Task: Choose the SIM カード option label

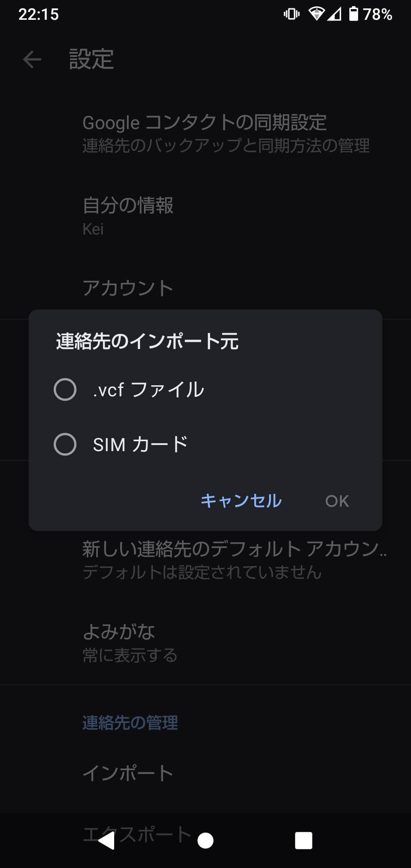Action: [x=140, y=444]
